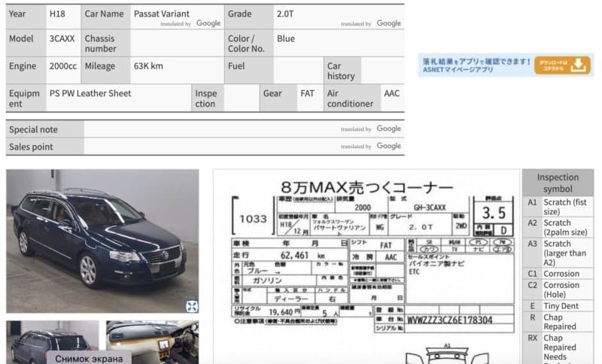This screenshot has width=602, height=364.
Task: Click the A2 'Scratch (2palm size)' row
Action: 558,227
